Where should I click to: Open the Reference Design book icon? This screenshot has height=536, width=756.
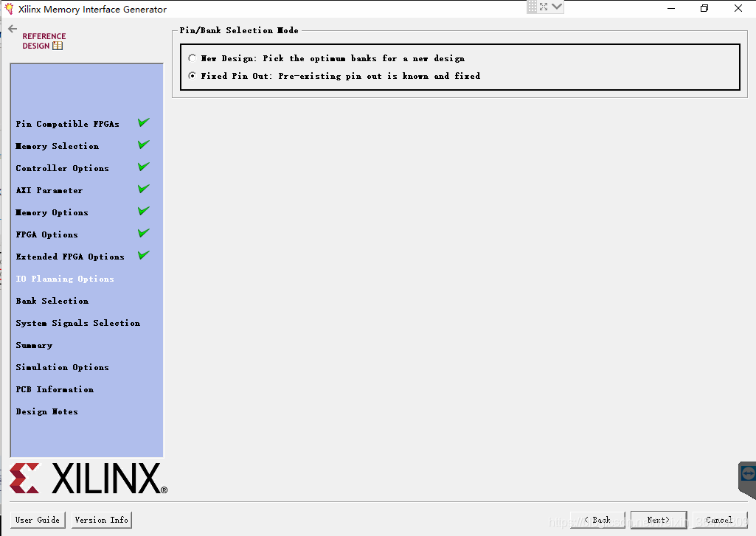coord(58,46)
